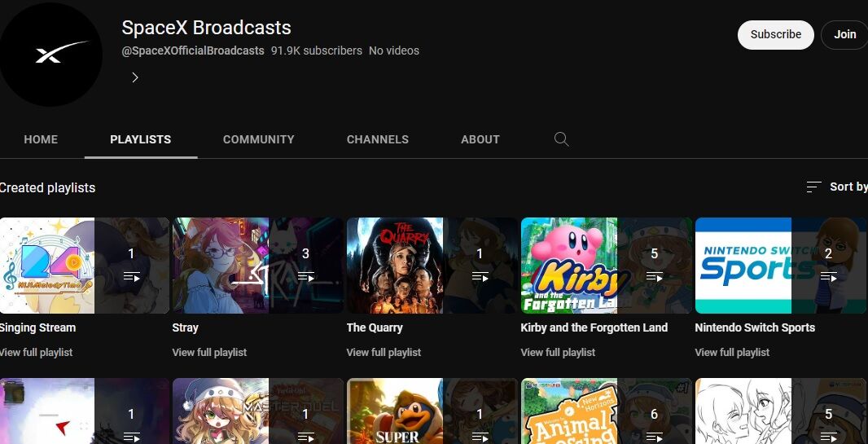Click the Singing Stream playlist title

tap(37, 328)
